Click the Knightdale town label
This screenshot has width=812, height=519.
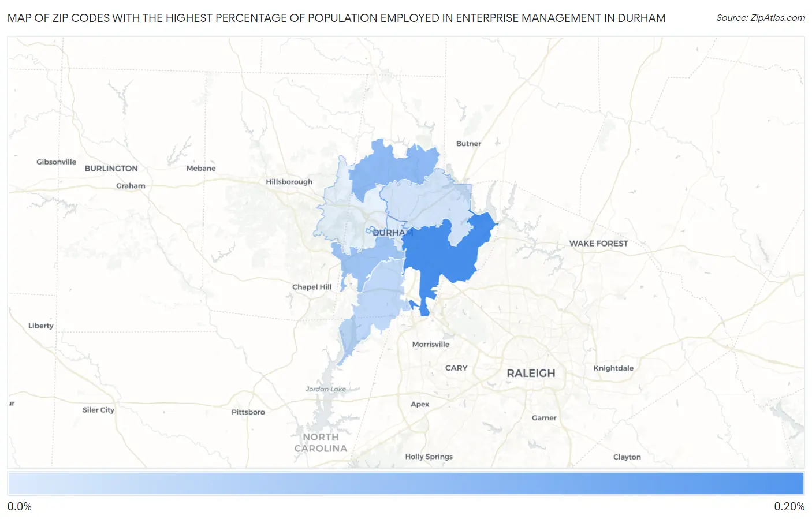(613, 368)
